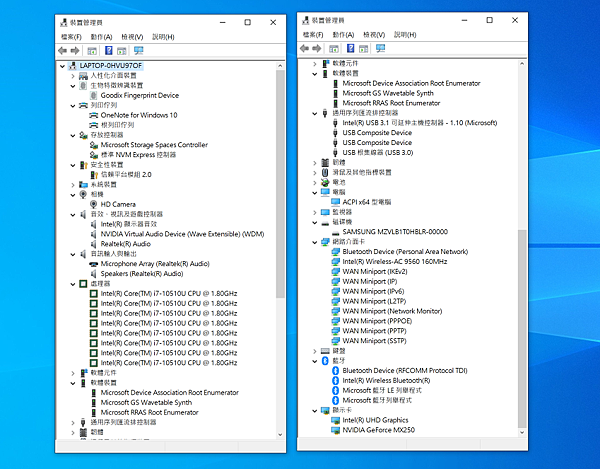
Task: Select WAN Miniport (IKEv2)
Action: coord(375,272)
